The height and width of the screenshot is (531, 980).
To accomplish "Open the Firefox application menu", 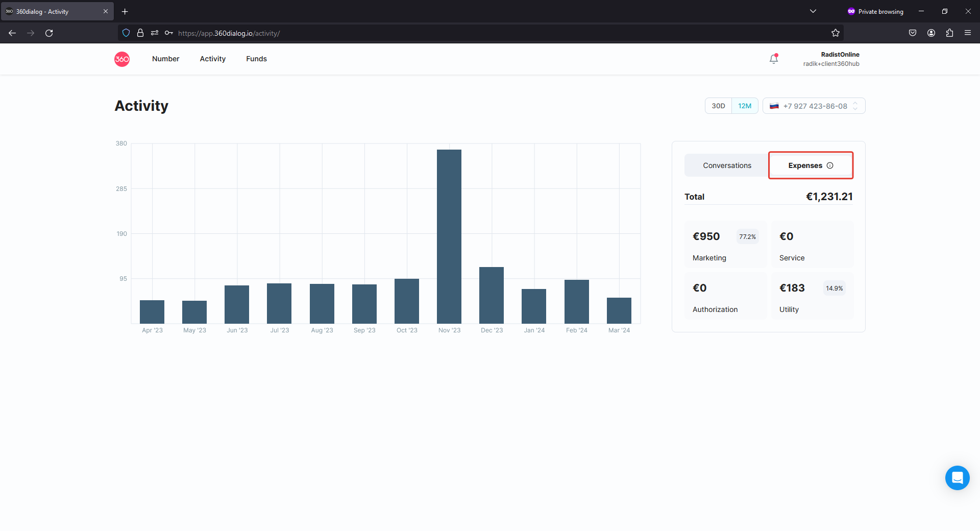I will tap(968, 33).
